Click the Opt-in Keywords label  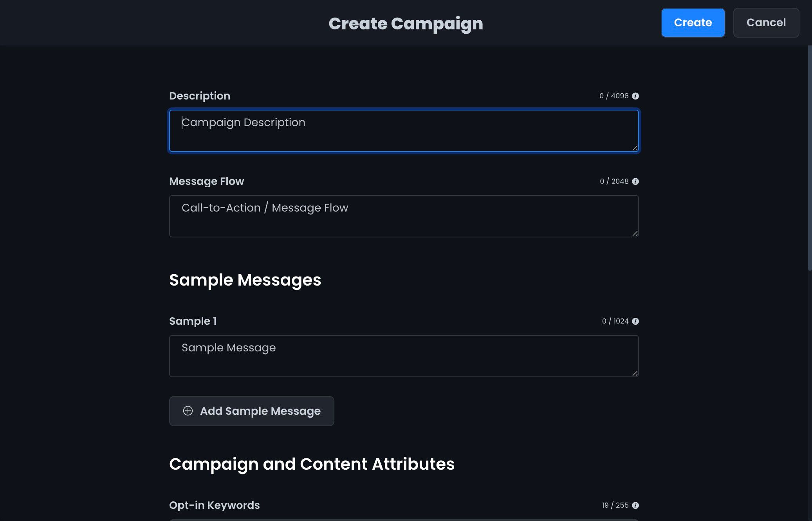tap(214, 505)
